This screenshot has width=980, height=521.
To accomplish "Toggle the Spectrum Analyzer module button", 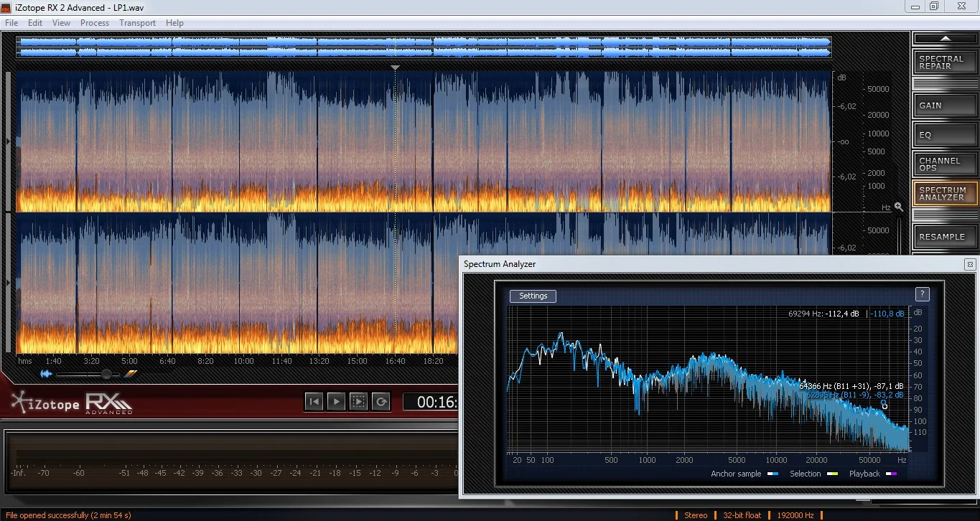I will pyautogui.click(x=945, y=194).
